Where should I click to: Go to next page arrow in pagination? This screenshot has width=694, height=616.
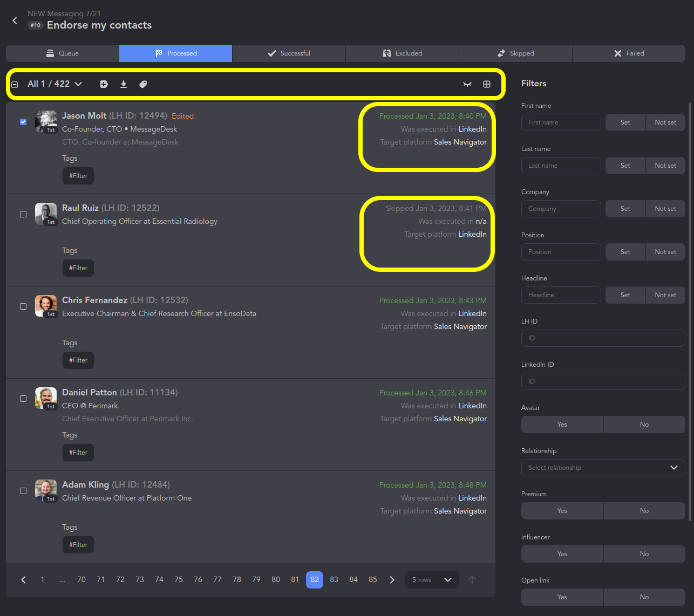[392, 580]
